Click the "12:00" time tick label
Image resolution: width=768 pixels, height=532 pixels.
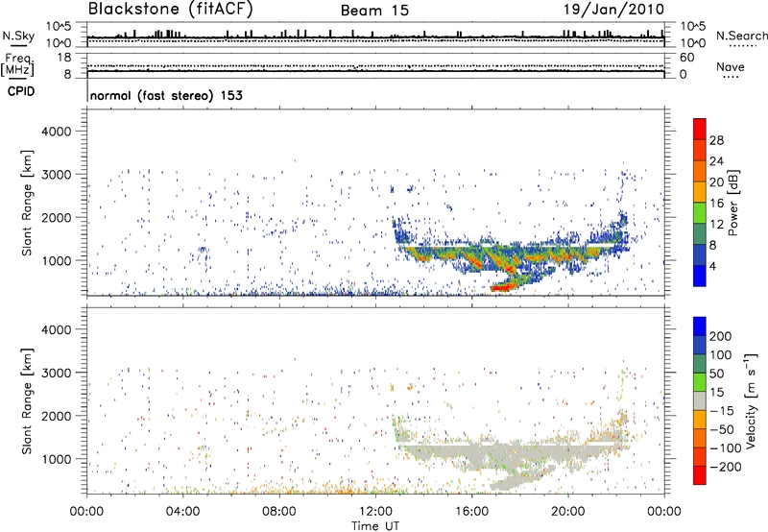(375, 512)
